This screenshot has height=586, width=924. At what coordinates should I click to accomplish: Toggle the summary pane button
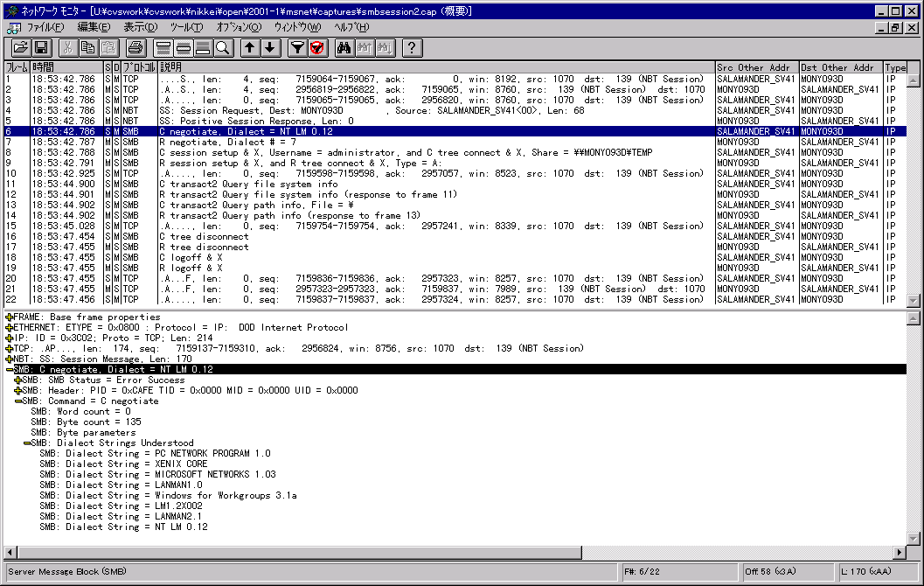point(163,48)
